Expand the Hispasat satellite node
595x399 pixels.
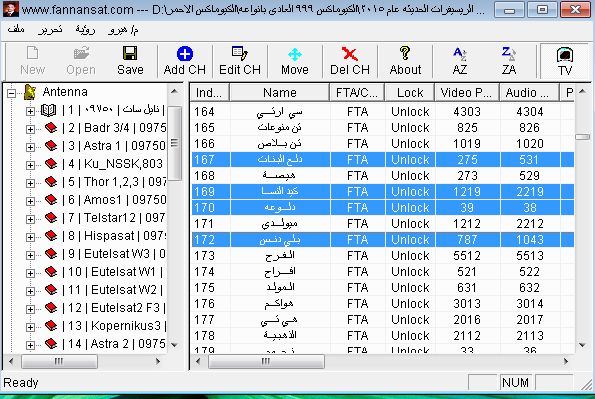30,237
